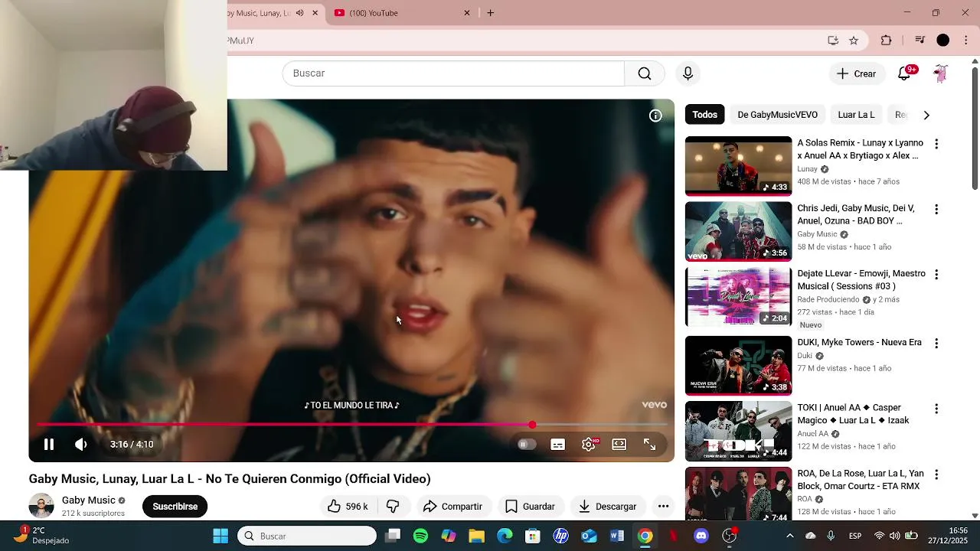
Task: Open Dejate LLevar - Emowji video title
Action: pos(861,280)
